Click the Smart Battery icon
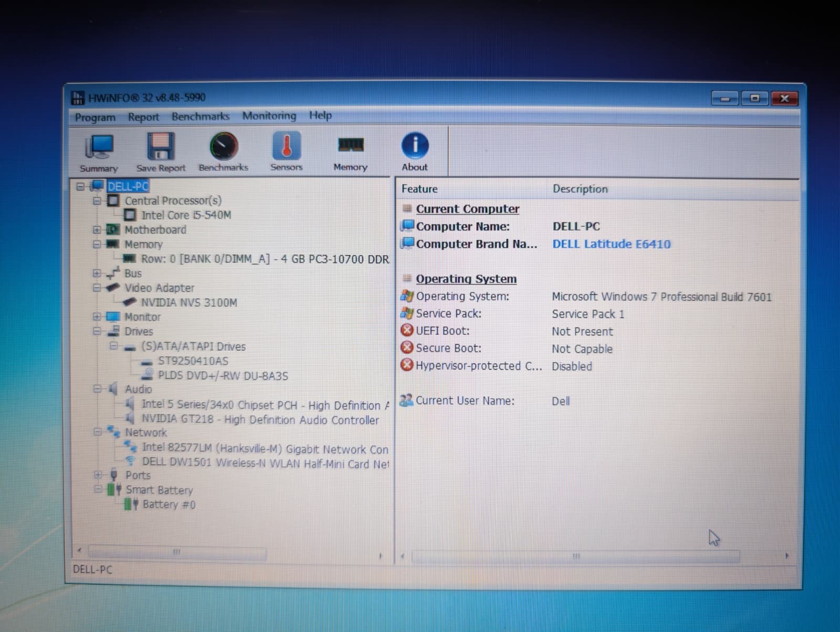This screenshot has height=632, width=840. [114, 490]
